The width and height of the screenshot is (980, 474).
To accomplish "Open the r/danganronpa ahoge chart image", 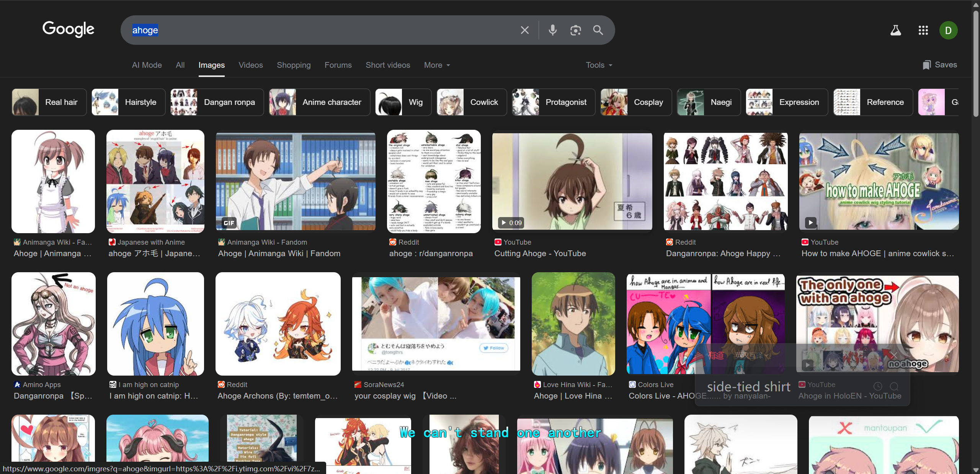I will (x=434, y=181).
